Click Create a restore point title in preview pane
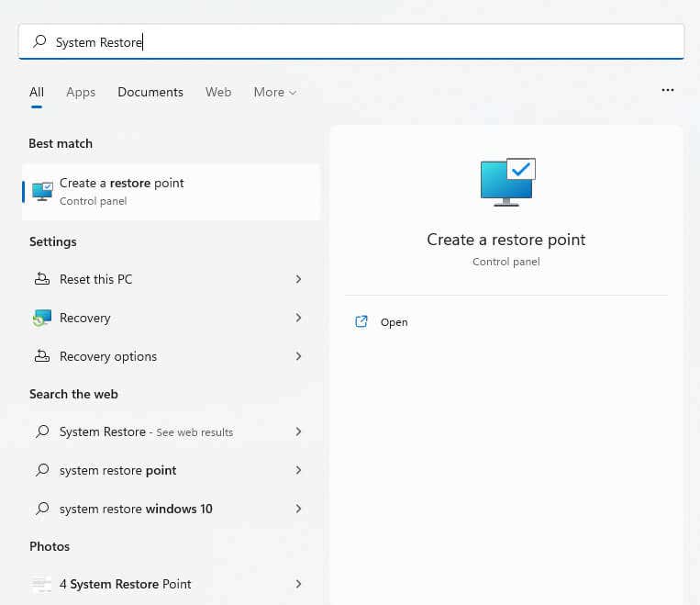 coord(506,240)
